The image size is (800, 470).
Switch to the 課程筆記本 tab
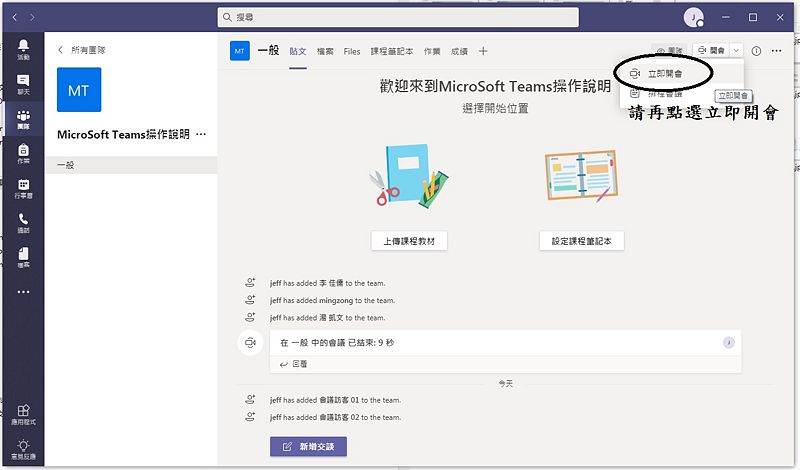392,52
